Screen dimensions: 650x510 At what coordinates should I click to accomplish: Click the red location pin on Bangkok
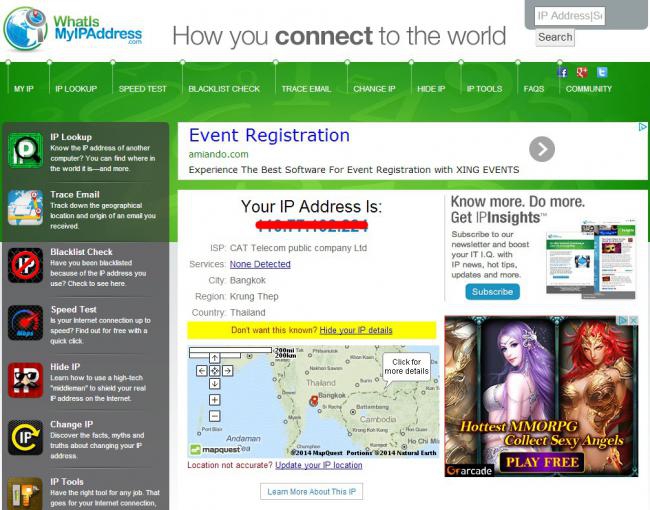tap(314, 401)
